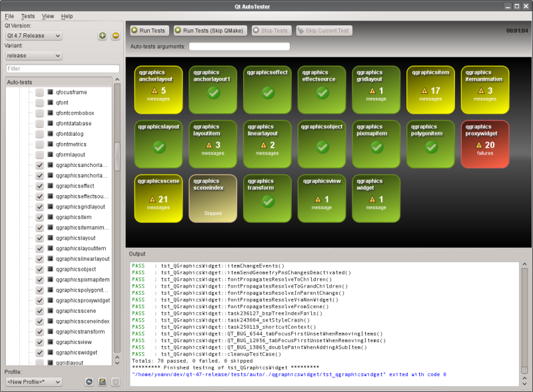This screenshot has width=533, height=392.
Task: Enable the qfontdatabase test checkbox
Action: click(40, 123)
